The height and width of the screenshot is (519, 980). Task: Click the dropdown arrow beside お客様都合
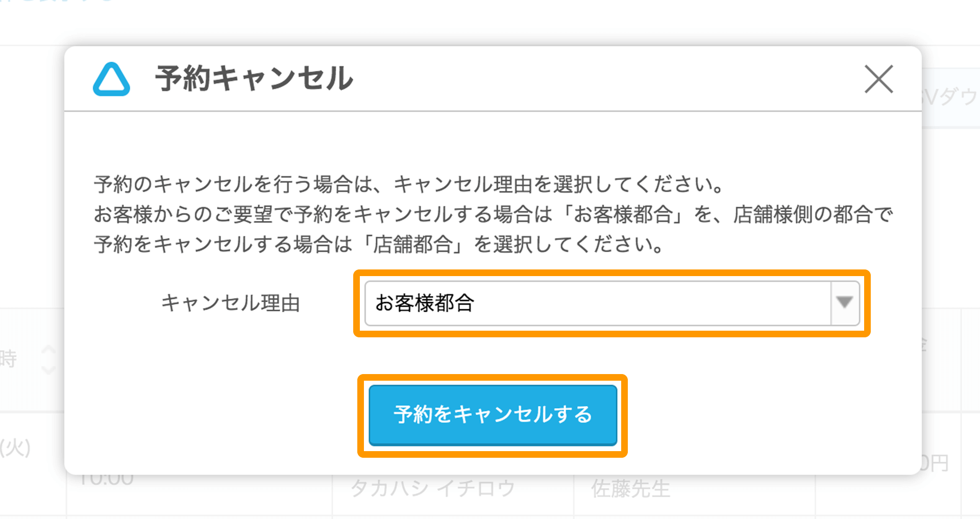click(x=844, y=303)
